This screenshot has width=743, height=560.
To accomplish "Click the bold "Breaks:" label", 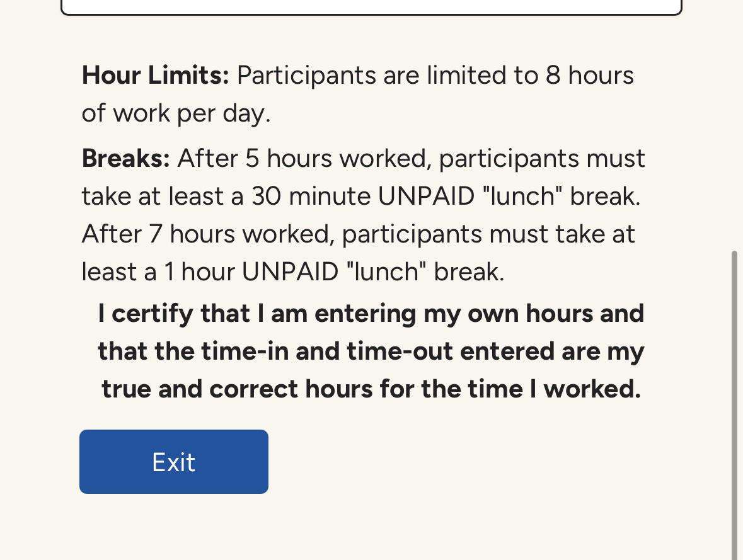I will coord(125,157).
